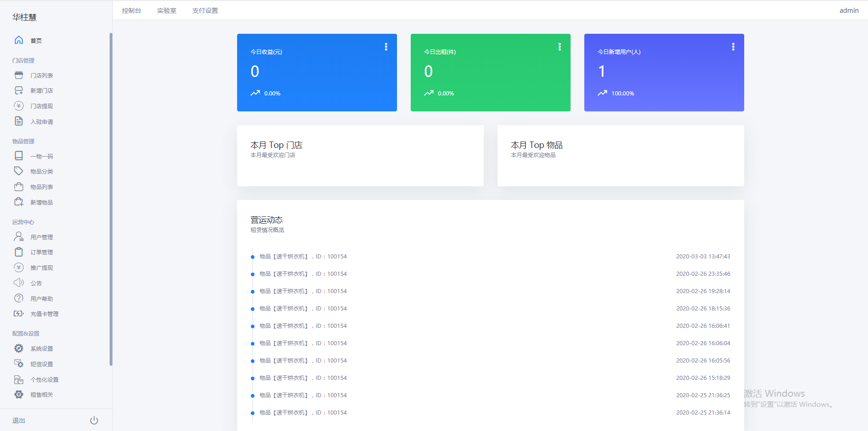Click the user icon beside 用户管理

pyautogui.click(x=19, y=237)
